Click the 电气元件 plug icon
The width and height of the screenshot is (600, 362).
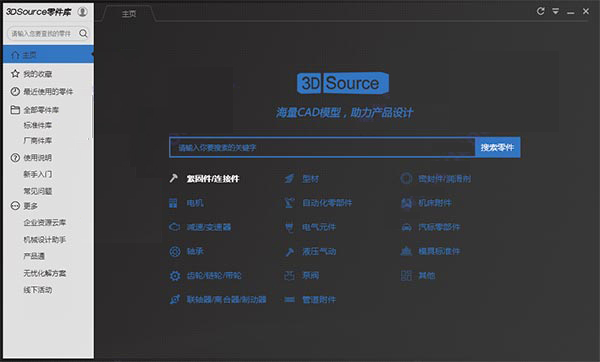[x=290, y=227]
